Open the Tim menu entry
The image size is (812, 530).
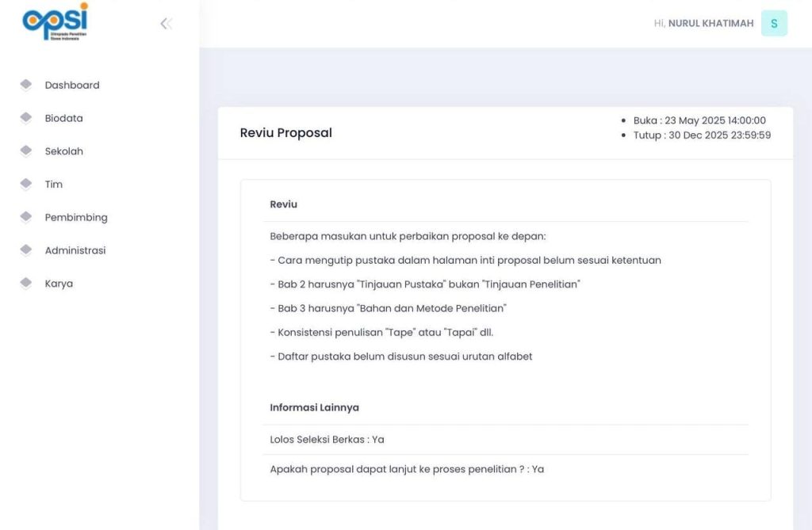coord(54,185)
